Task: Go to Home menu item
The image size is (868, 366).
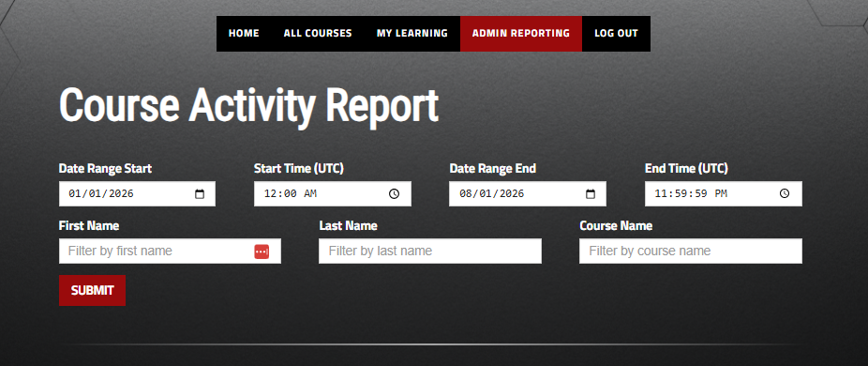Action: click(244, 33)
